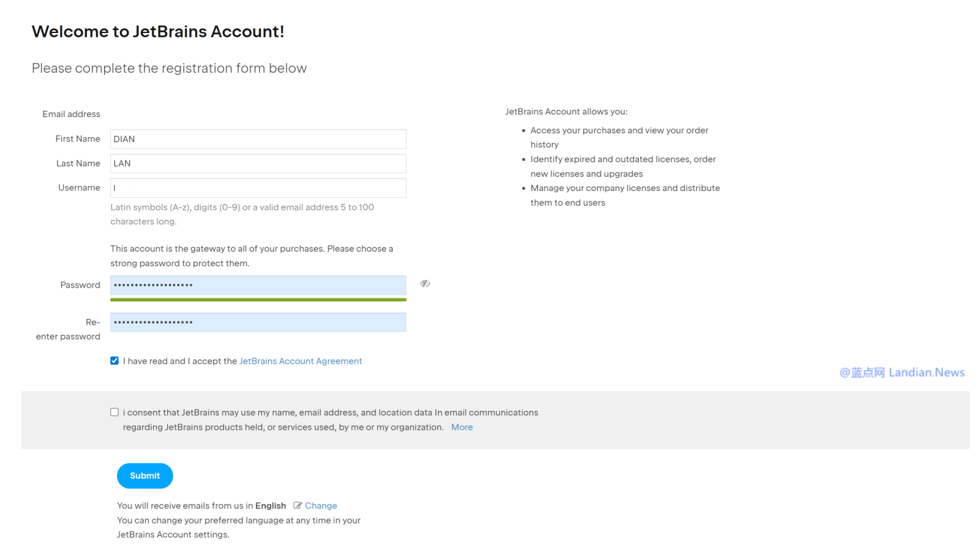Click the Welcome to JetBrains Account heading
Viewport: 980px width, 548px height.
coord(158,32)
